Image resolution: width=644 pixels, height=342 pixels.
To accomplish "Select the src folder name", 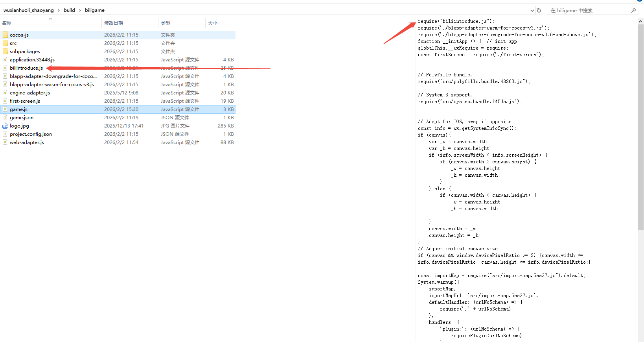I will [13, 43].
